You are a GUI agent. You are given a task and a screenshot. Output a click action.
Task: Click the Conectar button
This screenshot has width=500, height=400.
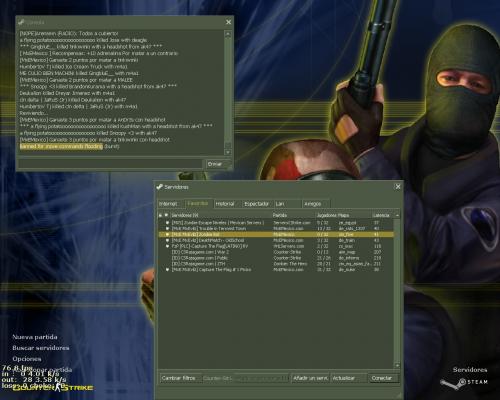[x=383, y=378]
